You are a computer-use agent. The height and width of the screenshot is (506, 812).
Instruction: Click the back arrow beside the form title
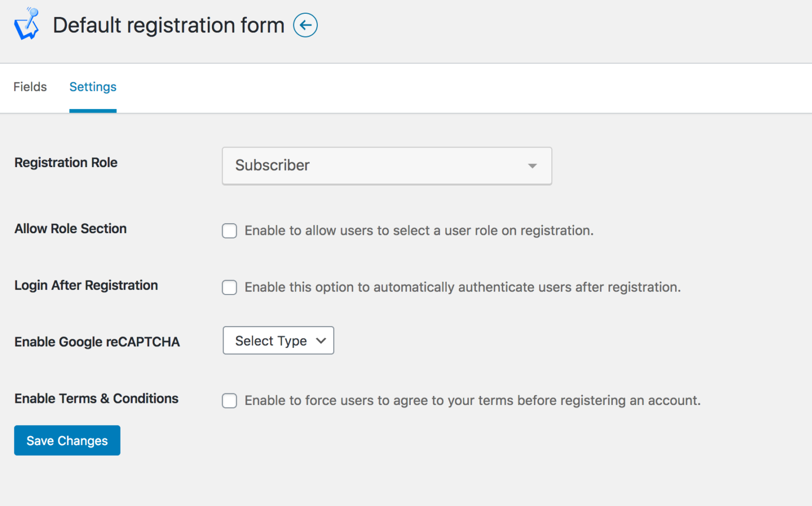305,25
